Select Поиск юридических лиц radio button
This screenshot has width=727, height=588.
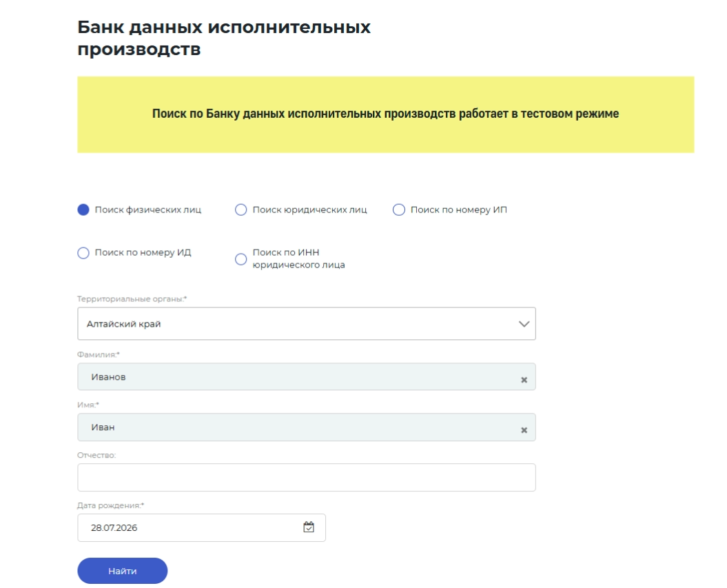(x=240, y=210)
